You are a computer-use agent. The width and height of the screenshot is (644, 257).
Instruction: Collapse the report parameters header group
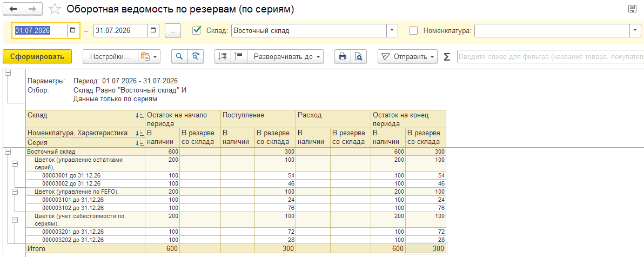(x=8, y=73)
